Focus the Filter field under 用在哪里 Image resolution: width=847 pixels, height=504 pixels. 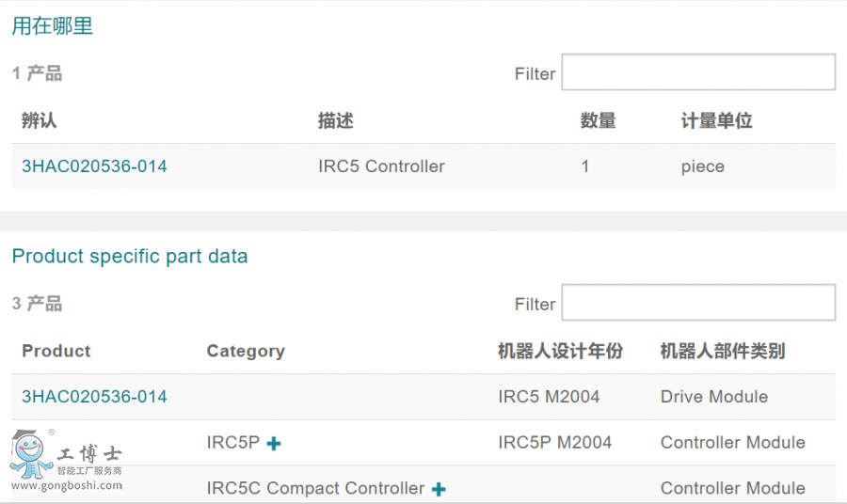point(698,72)
